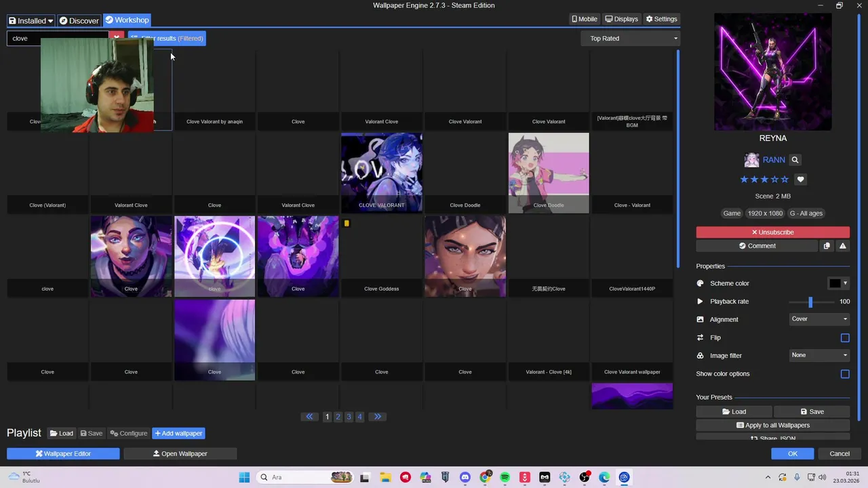This screenshot has width=868, height=488.
Task: Rate wallpaper five stars
Action: 785,180
